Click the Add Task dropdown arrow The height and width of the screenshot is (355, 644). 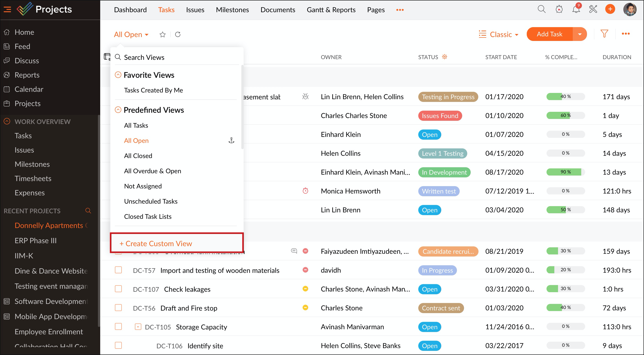coord(580,34)
